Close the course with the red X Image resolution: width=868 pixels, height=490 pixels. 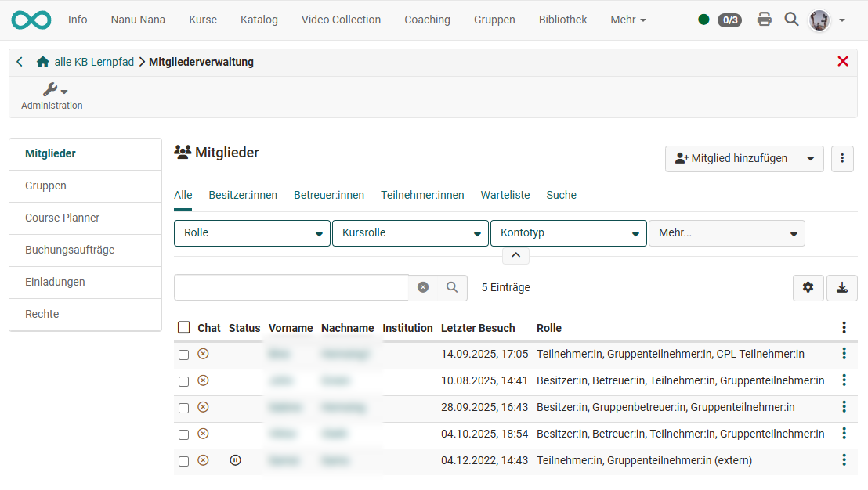pos(843,61)
